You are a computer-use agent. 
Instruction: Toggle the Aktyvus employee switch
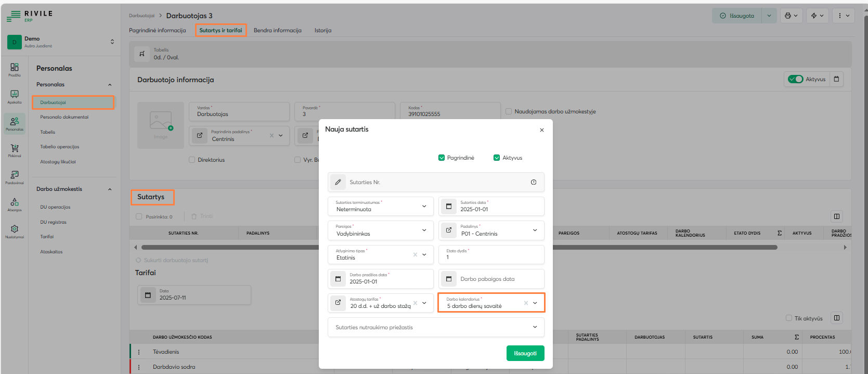795,79
